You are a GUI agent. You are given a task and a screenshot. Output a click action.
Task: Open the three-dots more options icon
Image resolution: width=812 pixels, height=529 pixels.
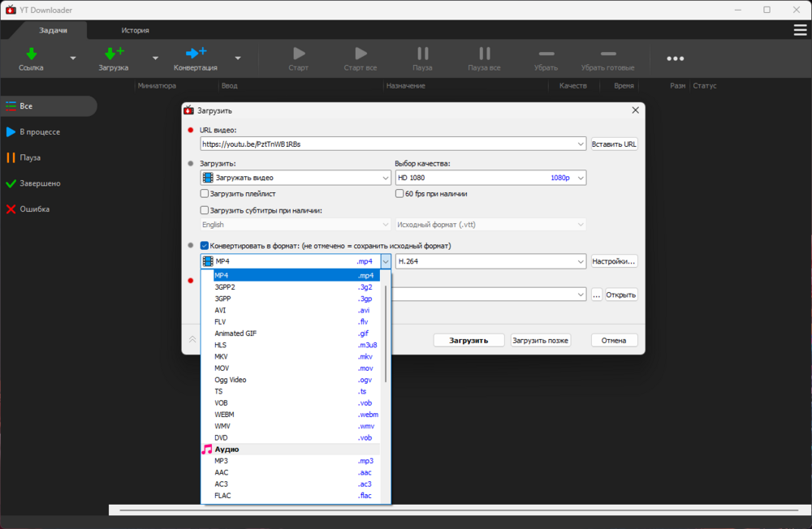675,58
